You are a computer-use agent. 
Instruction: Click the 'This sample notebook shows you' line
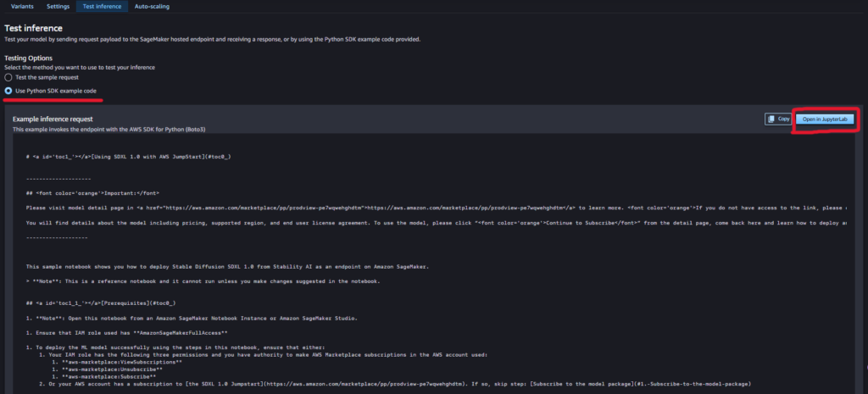227,266
